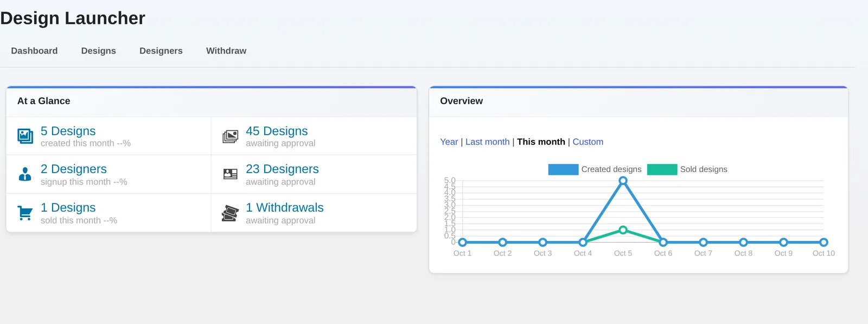Click the shopping cart sold designs icon

pos(25,213)
